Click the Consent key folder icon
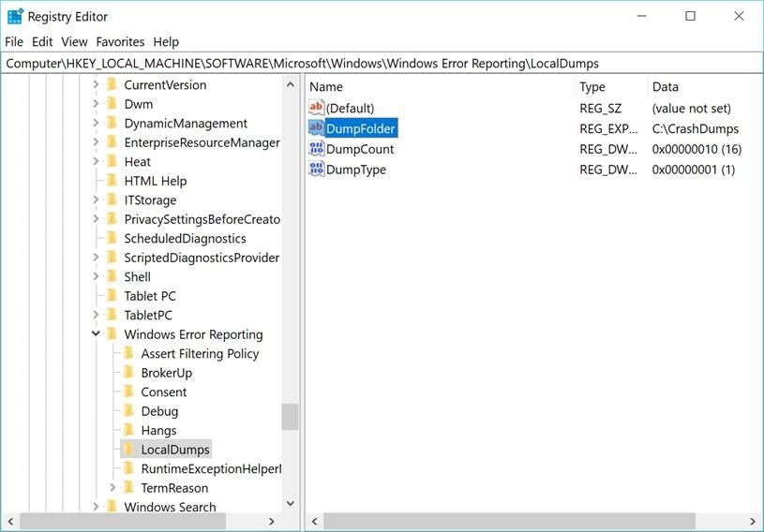This screenshot has height=532, width=764. [x=129, y=392]
